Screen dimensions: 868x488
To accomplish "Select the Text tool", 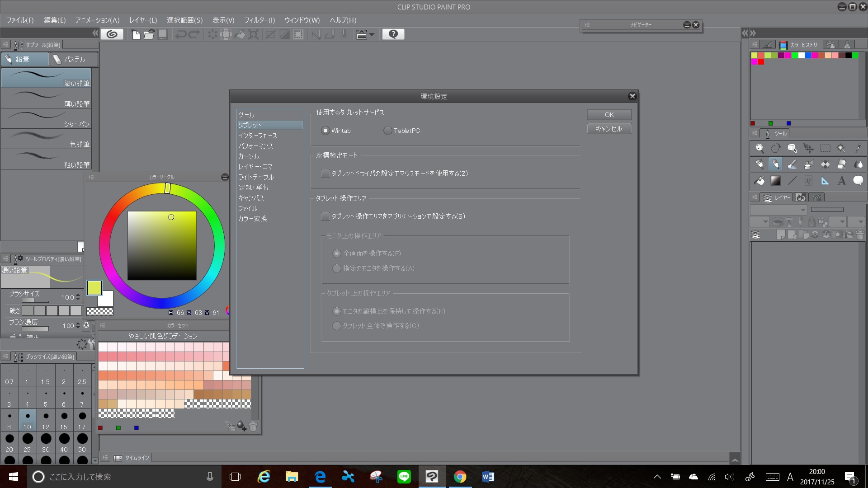I will tap(841, 181).
